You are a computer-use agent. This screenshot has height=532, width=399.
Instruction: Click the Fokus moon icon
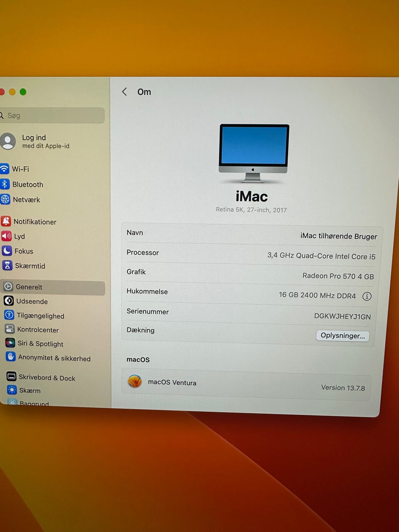(x=7, y=251)
